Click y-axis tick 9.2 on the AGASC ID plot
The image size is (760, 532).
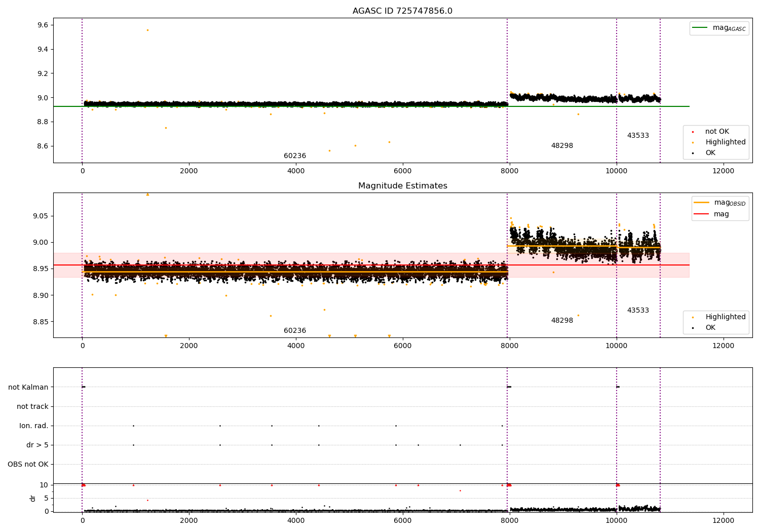43,73
